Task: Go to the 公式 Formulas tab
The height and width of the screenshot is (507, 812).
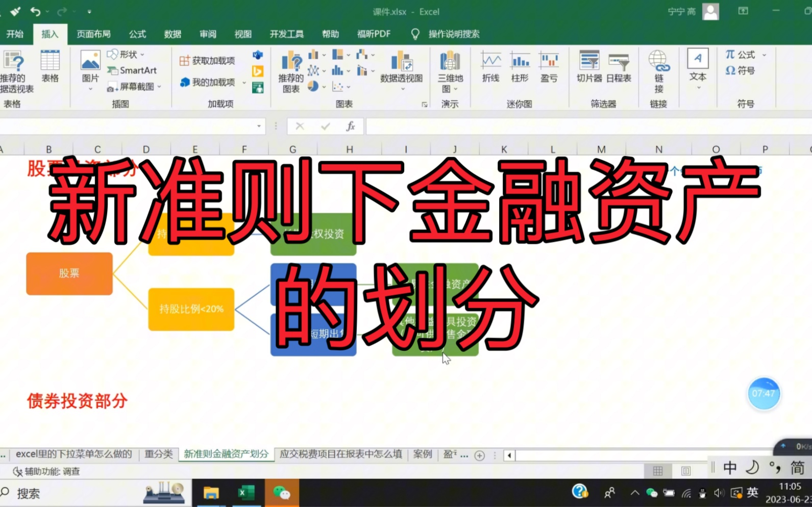Action: coord(137,34)
